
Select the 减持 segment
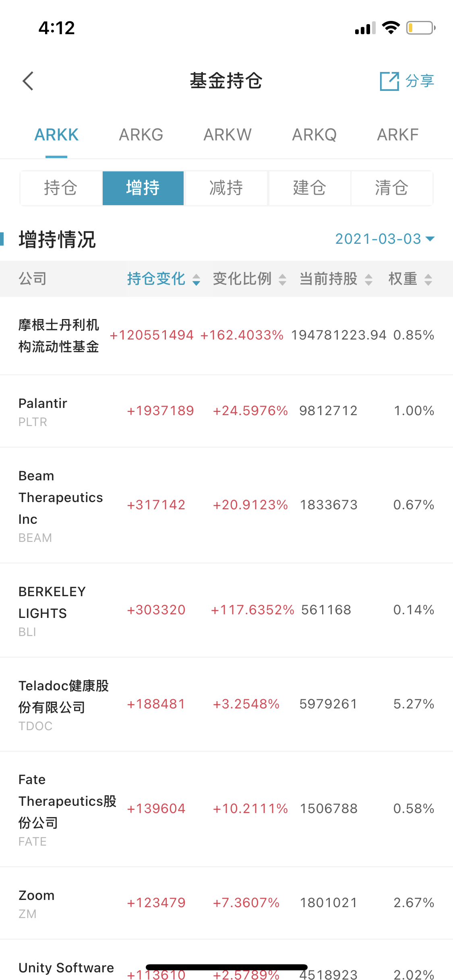pos(226,188)
